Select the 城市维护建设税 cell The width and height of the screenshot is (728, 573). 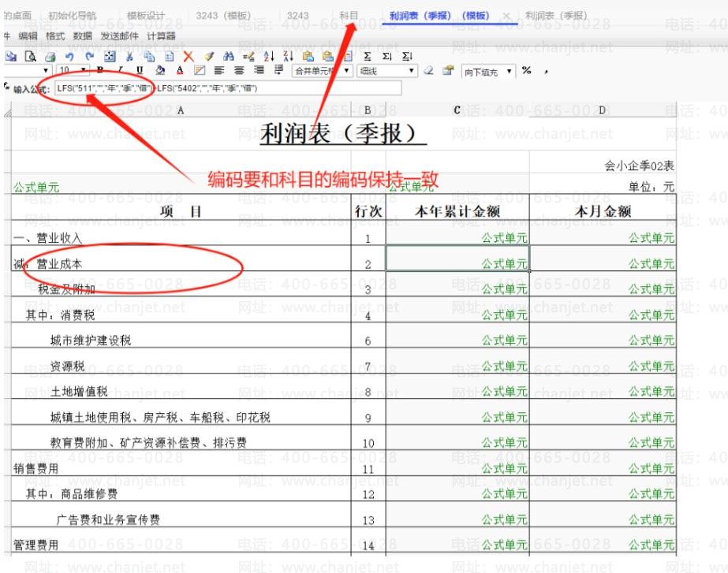coord(181,336)
